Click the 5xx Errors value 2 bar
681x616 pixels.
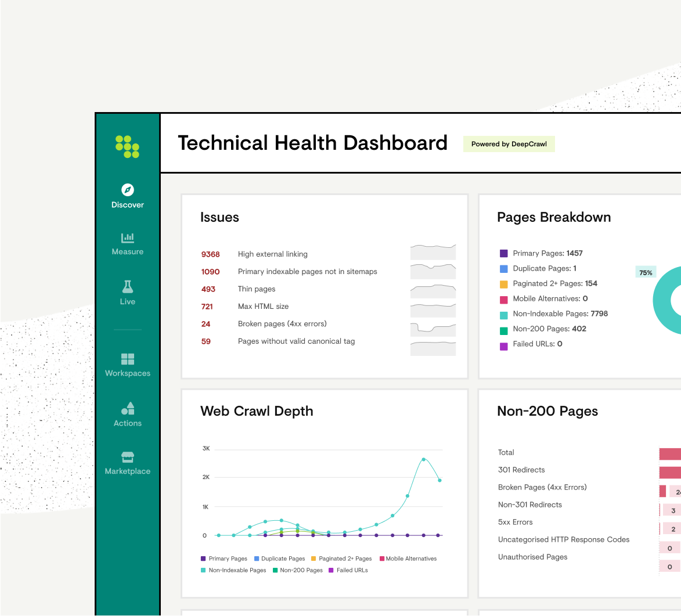(x=673, y=529)
